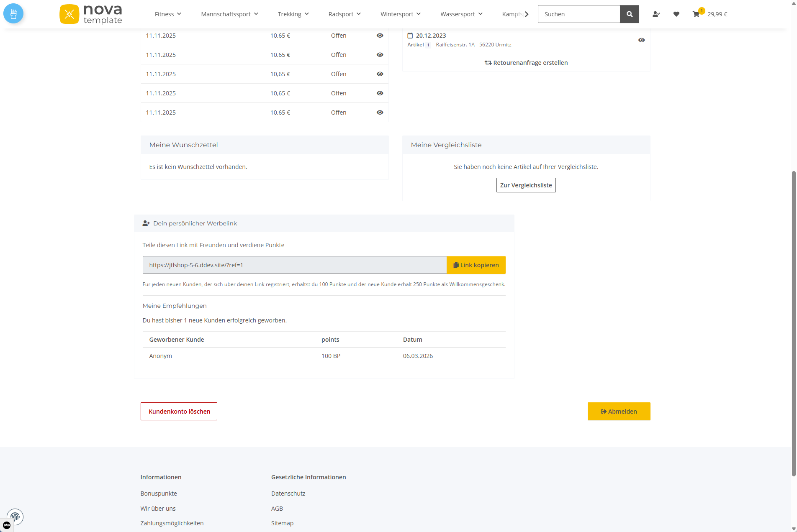Open the shopping cart showing 29,99 €
797x532 pixels.
tap(710, 14)
